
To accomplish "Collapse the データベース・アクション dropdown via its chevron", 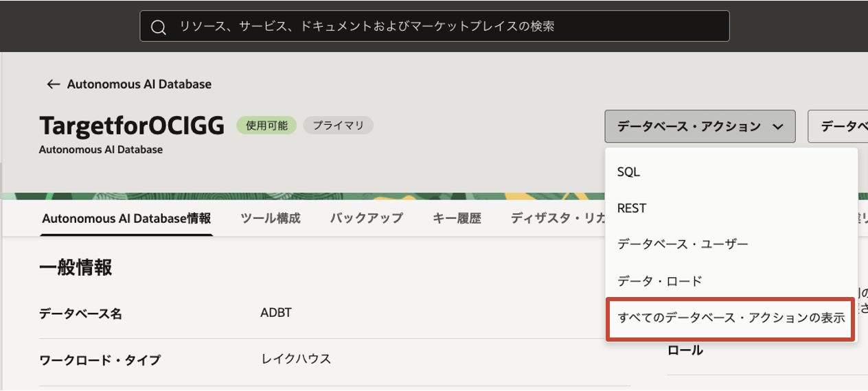I will click(x=778, y=126).
